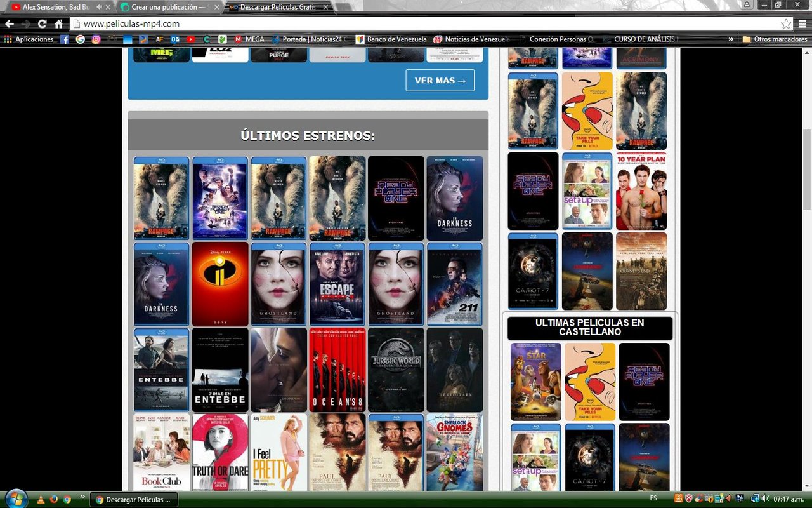The width and height of the screenshot is (812, 508).
Task: Open the Book Club poster
Action: coord(162,452)
